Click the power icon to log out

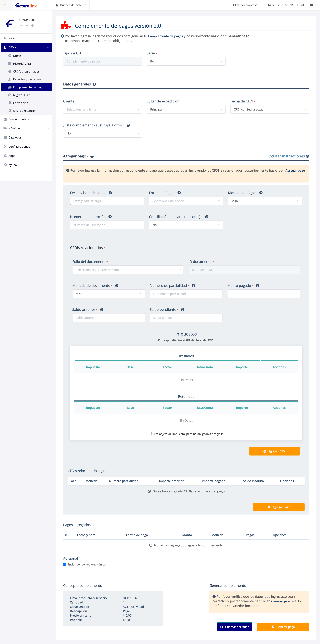(x=32, y=25)
